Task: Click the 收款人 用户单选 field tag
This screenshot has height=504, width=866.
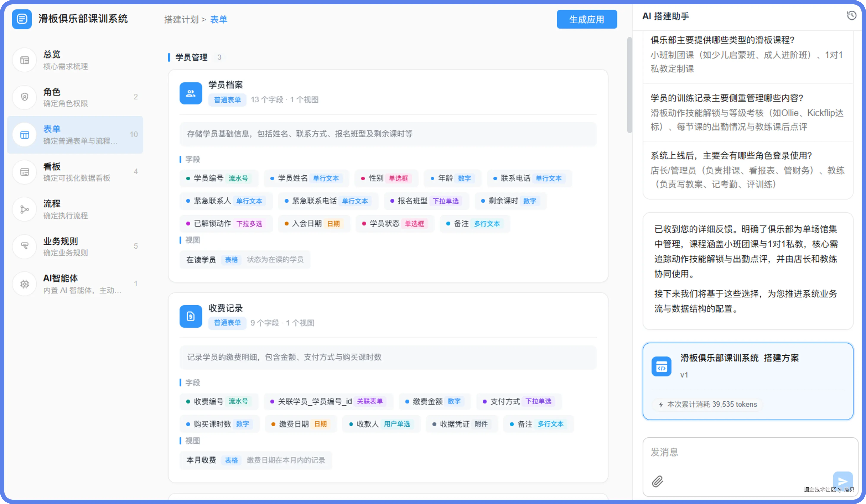Action: [381, 424]
